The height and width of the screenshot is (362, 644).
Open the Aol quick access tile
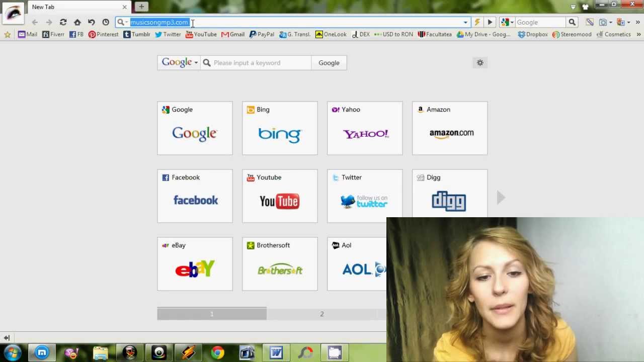click(x=357, y=264)
